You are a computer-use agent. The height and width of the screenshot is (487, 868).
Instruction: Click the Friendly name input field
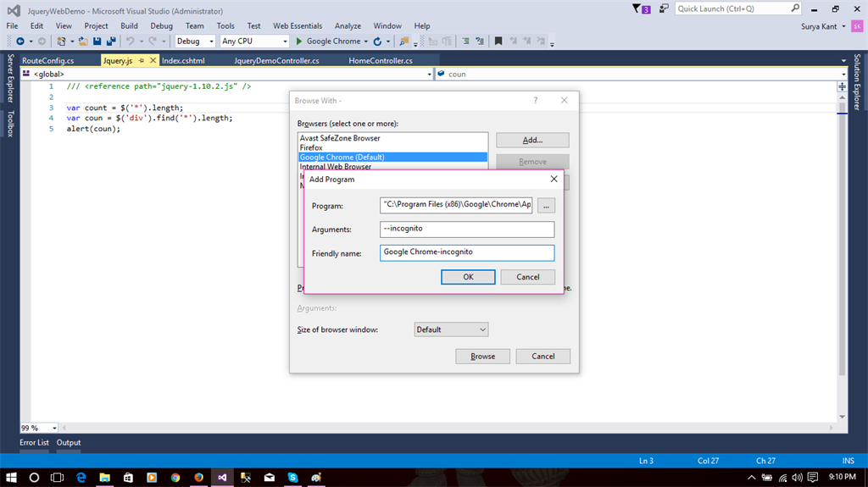pyautogui.click(x=467, y=253)
